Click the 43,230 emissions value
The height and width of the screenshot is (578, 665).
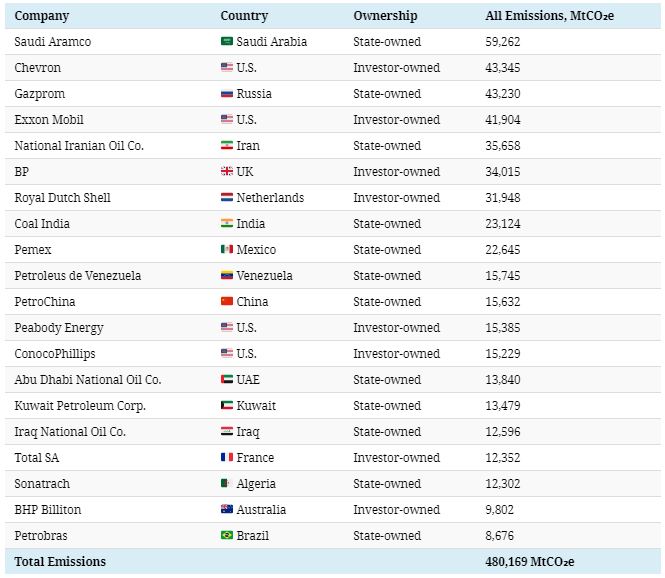503,94
